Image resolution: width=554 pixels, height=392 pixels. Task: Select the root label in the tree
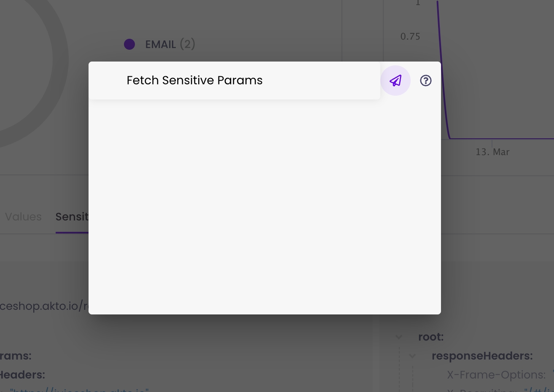point(430,337)
